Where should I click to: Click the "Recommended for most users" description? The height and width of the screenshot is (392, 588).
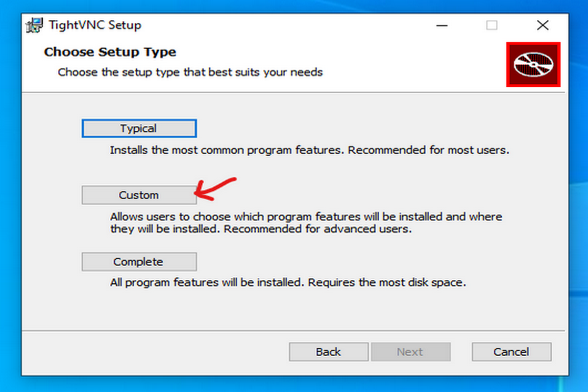[429, 150]
